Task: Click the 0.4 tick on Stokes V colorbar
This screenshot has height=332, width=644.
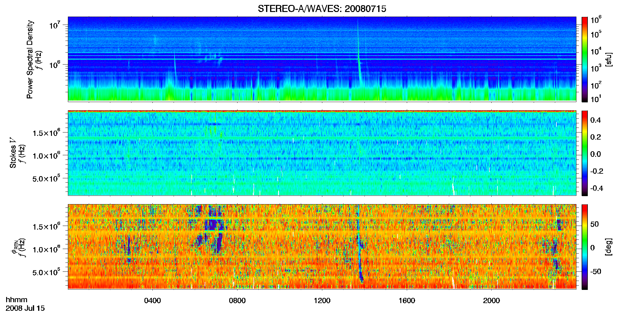Action: (595, 120)
